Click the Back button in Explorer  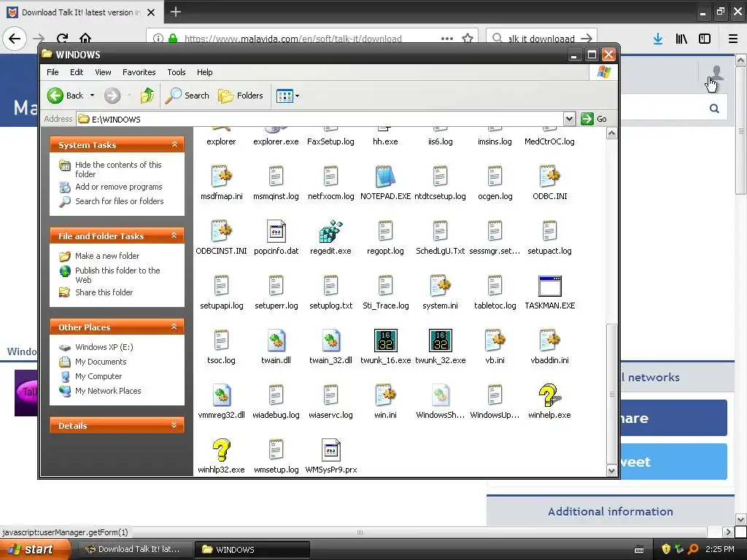click(66, 96)
